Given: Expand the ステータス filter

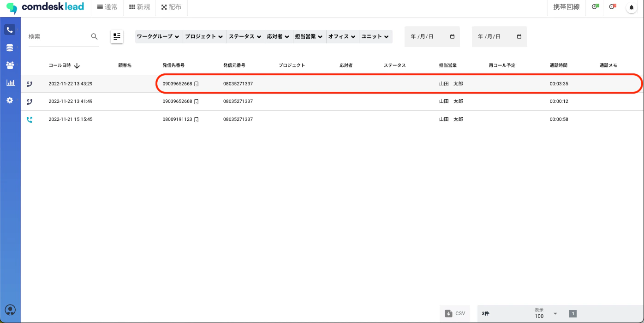Looking at the screenshot, I should click(x=245, y=36).
